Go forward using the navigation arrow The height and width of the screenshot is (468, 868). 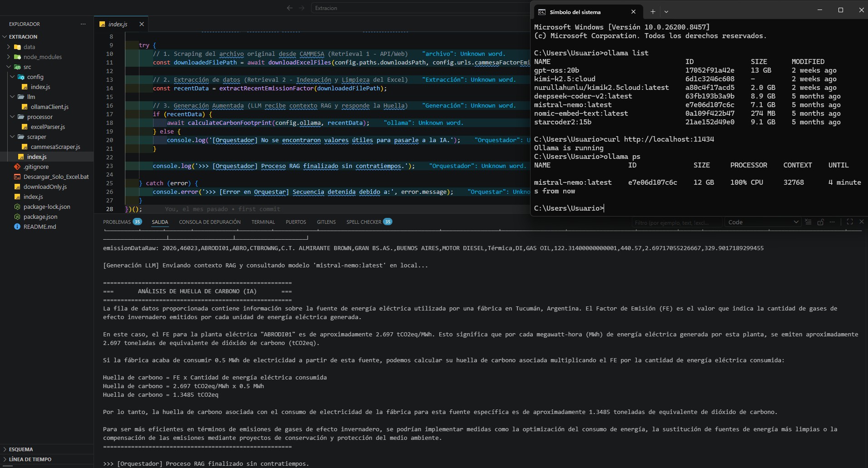pyautogui.click(x=302, y=8)
